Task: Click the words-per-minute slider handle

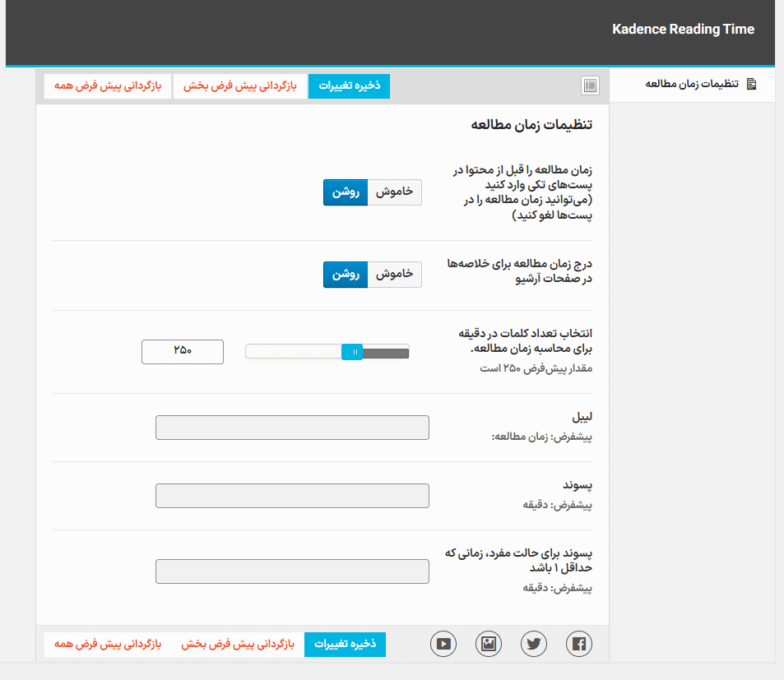Action: (x=352, y=351)
